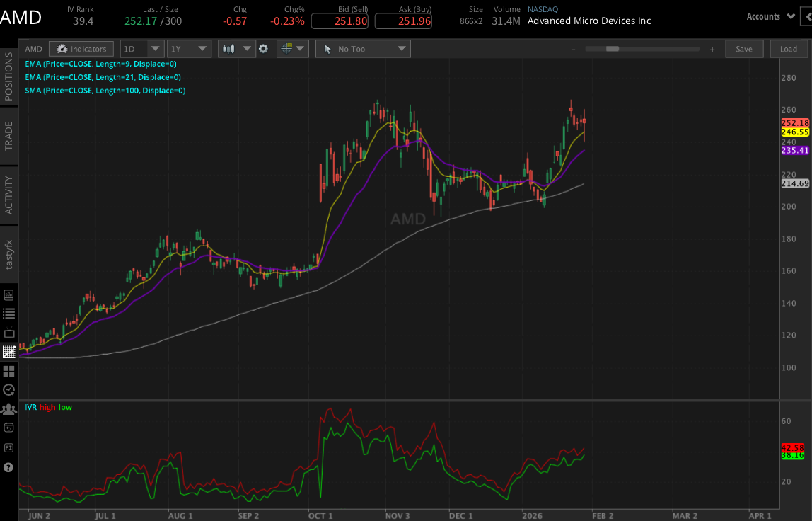Image resolution: width=812 pixels, height=521 pixels.
Task: Open the chart settings gear
Action: [263, 48]
